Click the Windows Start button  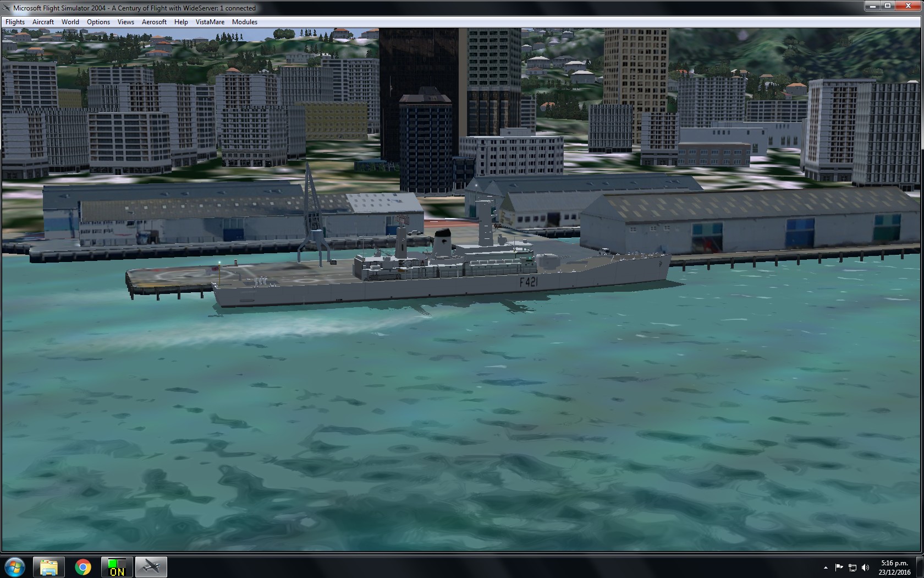14,566
